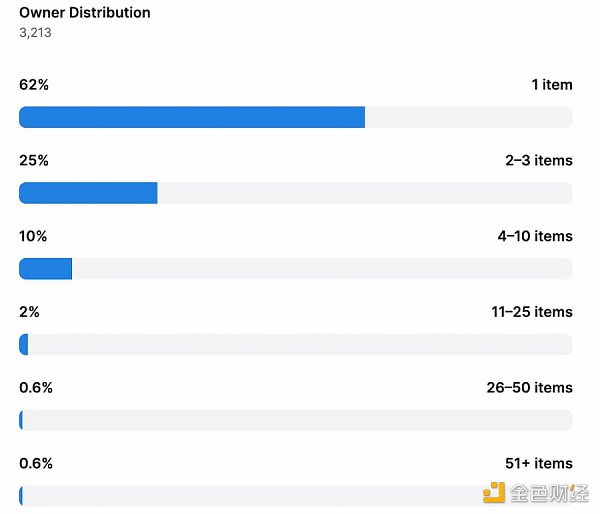Select the 2–3 items label

(x=539, y=160)
